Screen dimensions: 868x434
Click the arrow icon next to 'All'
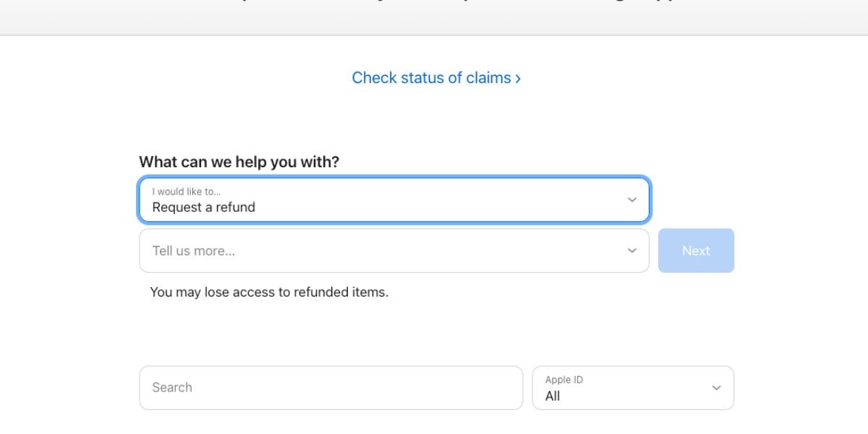(x=715, y=388)
